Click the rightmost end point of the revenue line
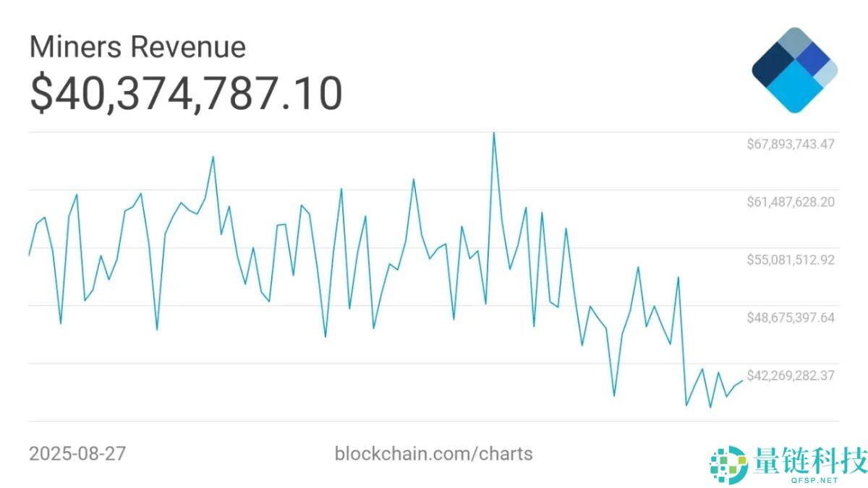The height and width of the screenshot is (488, 868). tap(742, 381)
